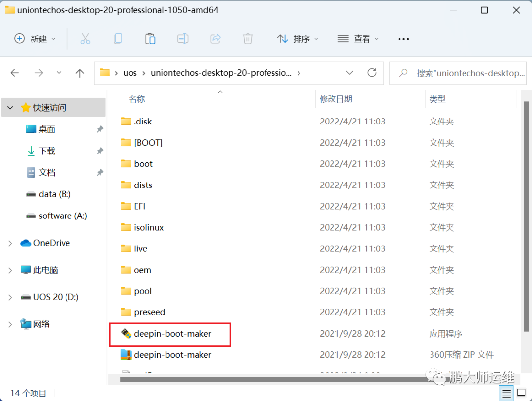Select the live folder name
The height and width of the screenshot is (401, 532).
pyautogui.click(x=140, y=249)
